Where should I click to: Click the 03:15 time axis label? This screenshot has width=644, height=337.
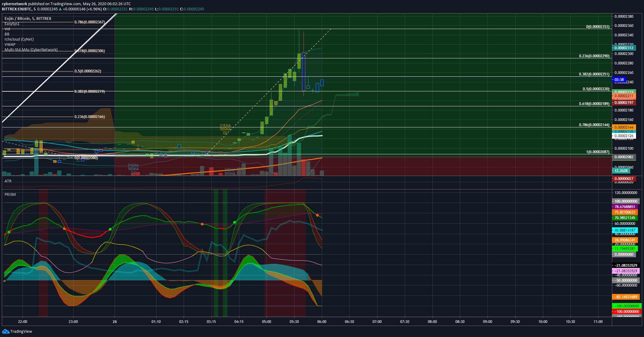click(x=211, y=322)
